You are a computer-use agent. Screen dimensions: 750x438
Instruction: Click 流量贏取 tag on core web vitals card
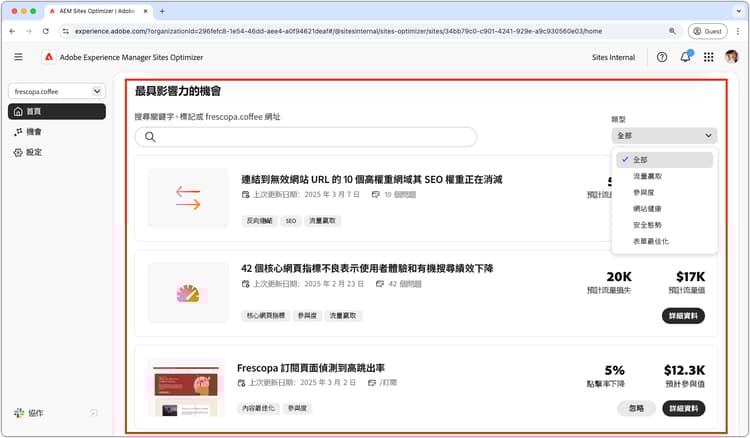point(343,316)
